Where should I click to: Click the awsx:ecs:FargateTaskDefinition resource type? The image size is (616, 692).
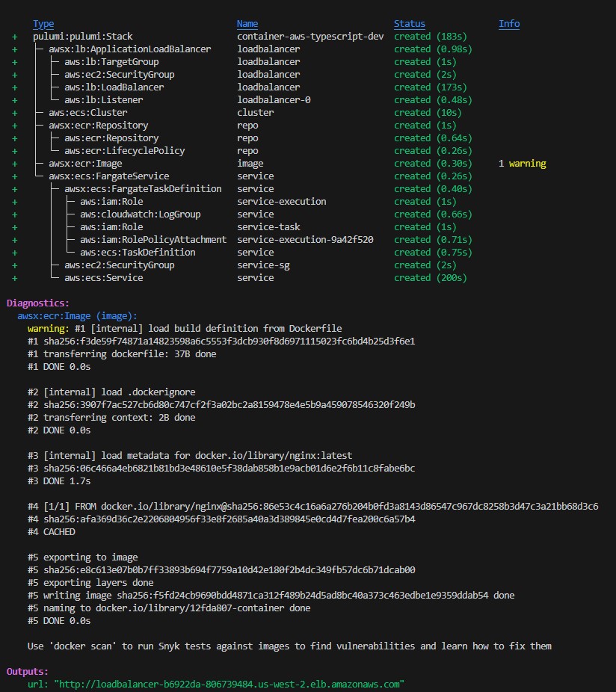[143, 189]
